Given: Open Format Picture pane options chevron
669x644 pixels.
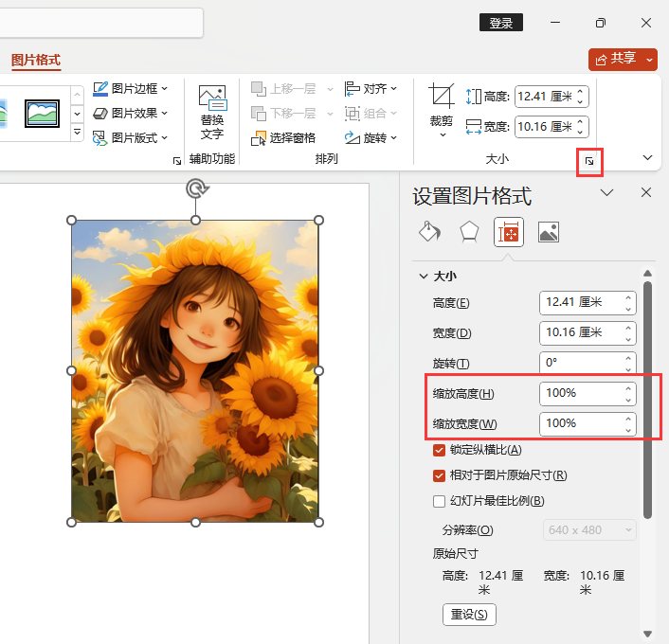Looking at the screenshot, I should (x=606, y=192).
